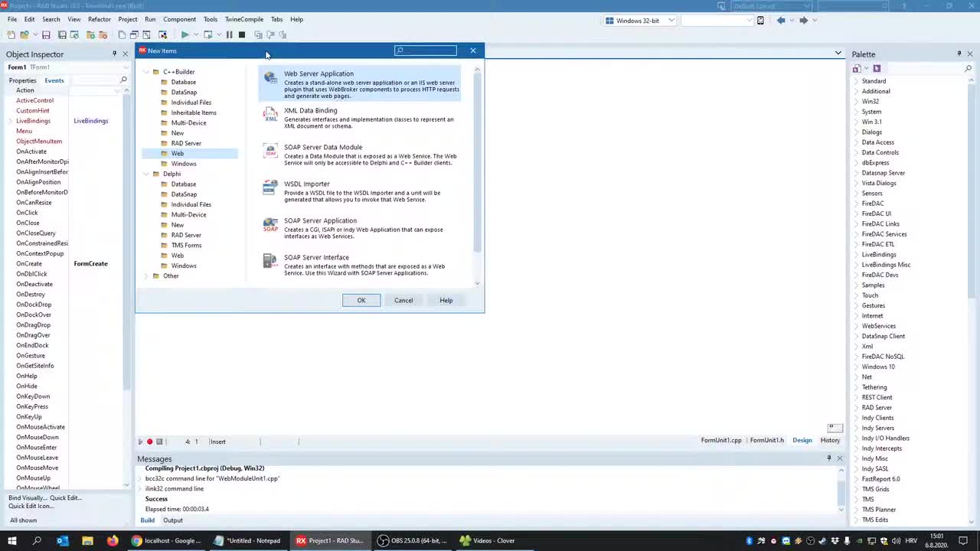
Task: Expand the LiveBindings property in Object Inspector
Action: (x=11, y=121)
